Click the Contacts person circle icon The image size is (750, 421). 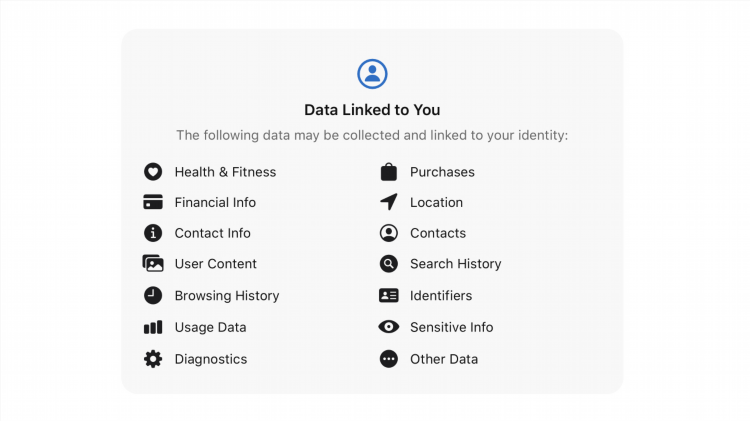pos(389,233)
